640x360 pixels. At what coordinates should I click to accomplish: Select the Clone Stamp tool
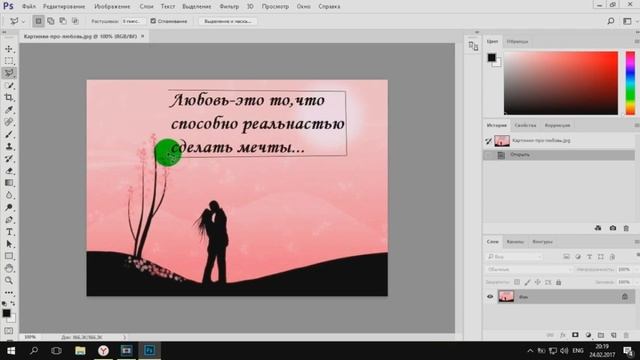click(9, 147)
